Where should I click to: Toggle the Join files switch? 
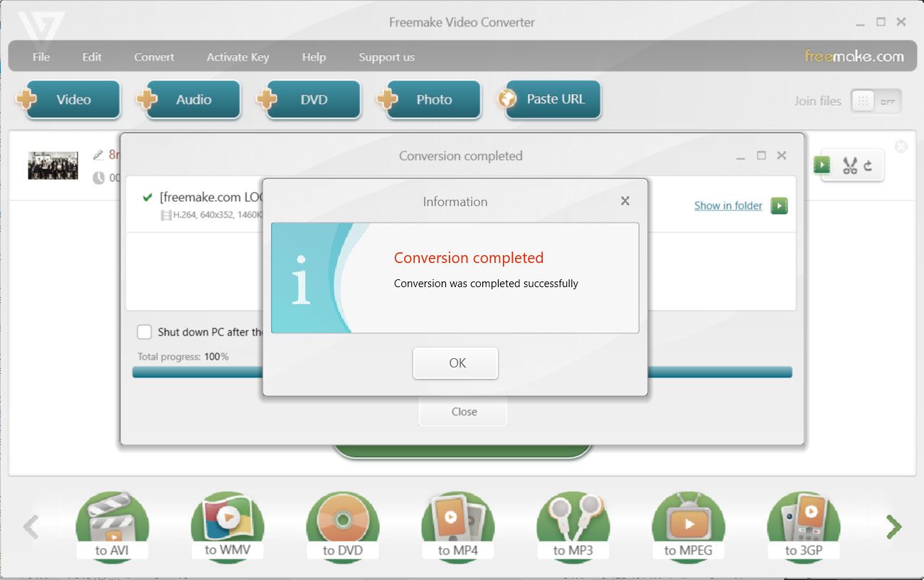(x=876, y=101)
